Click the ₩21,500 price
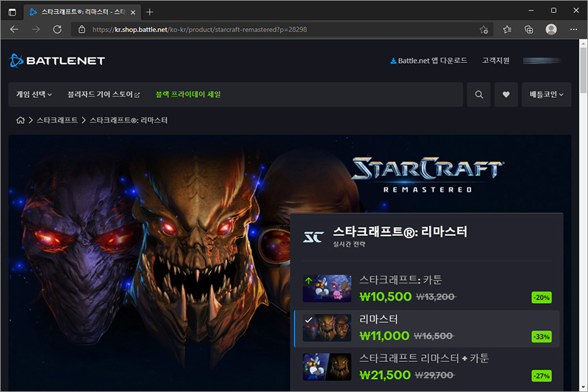The image size is (588, 392). [x=385, y=375]
